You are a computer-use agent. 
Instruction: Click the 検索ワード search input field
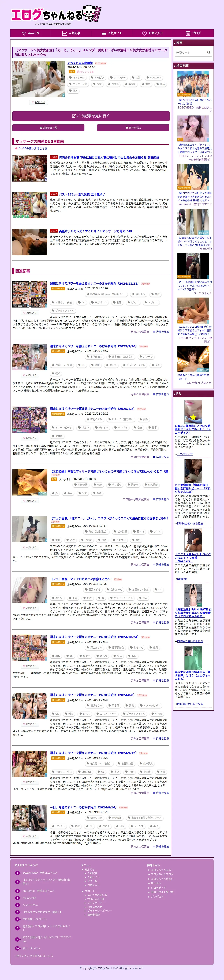point(190,52)
